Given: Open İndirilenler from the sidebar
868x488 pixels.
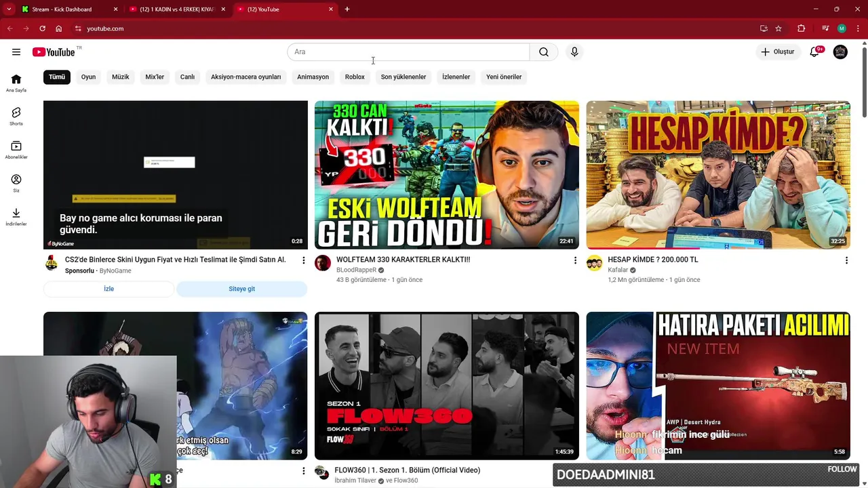Looking at the screenshot, I should pos(16,217).
